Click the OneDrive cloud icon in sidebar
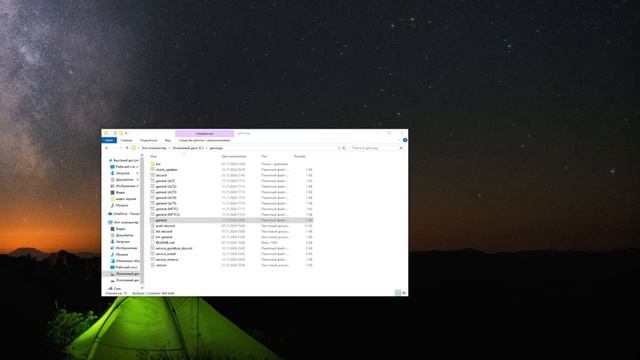This screenshot has width=640, height=360. 110,213
